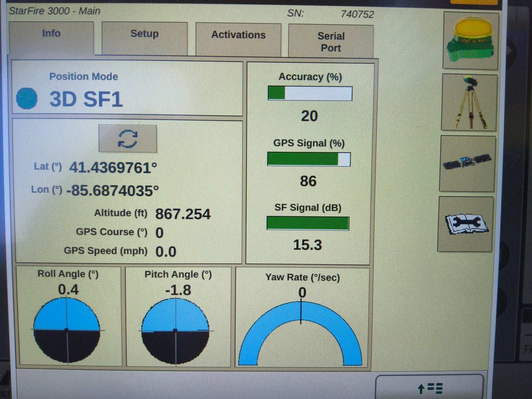Toggle lat/lon coordinate format button
This screenshot has width=532, height=399.
[x=128, y=139]
